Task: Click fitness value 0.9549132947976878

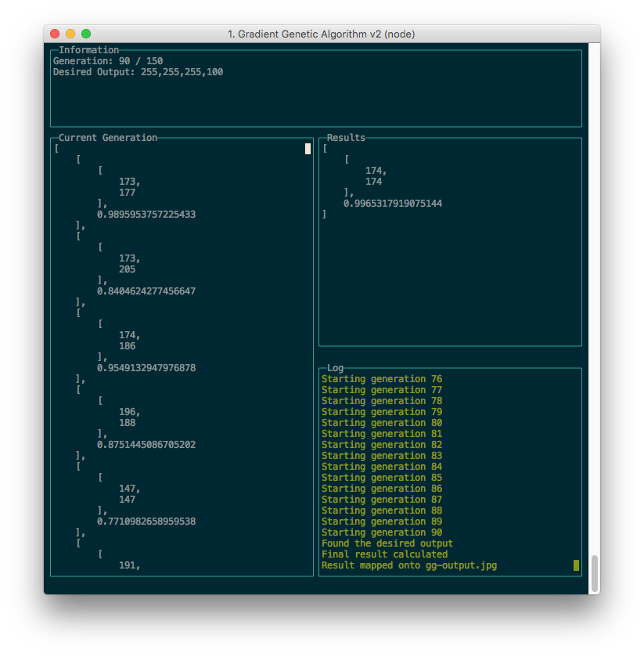Action: click(x=146, y=368)
